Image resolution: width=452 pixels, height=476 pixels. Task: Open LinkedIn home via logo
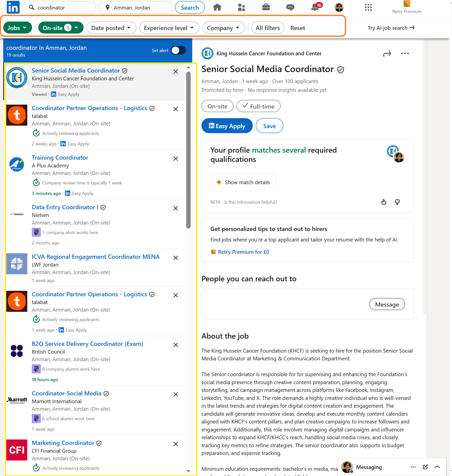click(x=13, y=7)
